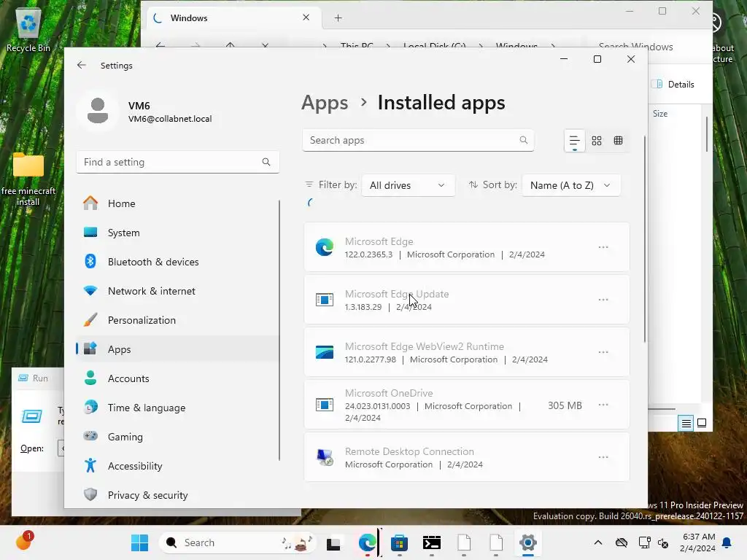Open more options for Microsoft Edge Update

coord(603,300)
